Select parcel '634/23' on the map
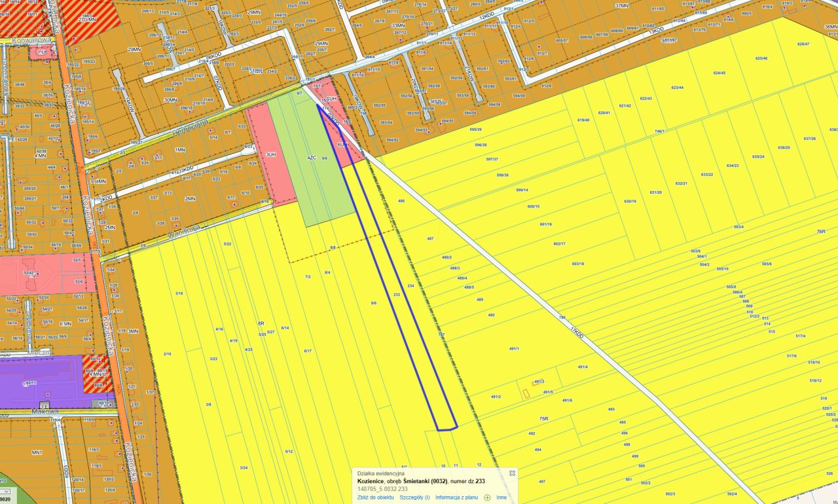 733,166
